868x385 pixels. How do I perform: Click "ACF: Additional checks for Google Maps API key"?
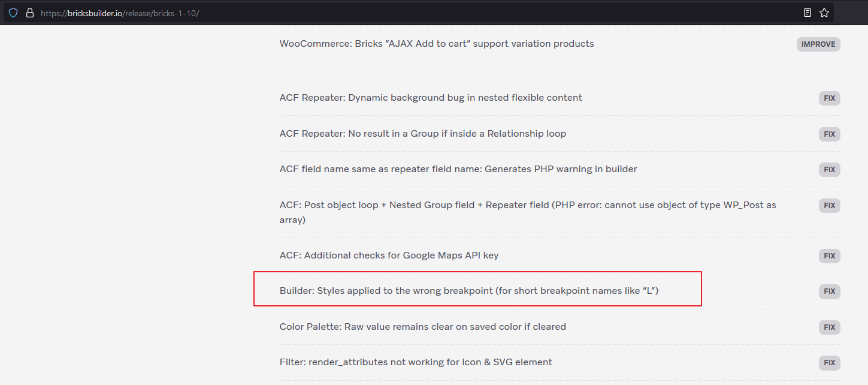(x=389, y=255)
